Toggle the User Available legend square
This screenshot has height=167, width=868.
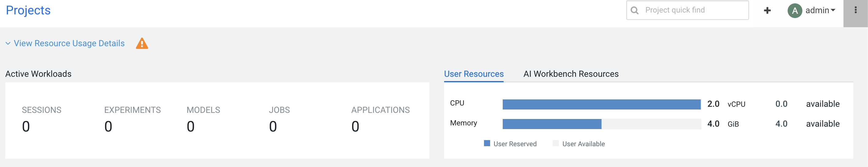555,143
